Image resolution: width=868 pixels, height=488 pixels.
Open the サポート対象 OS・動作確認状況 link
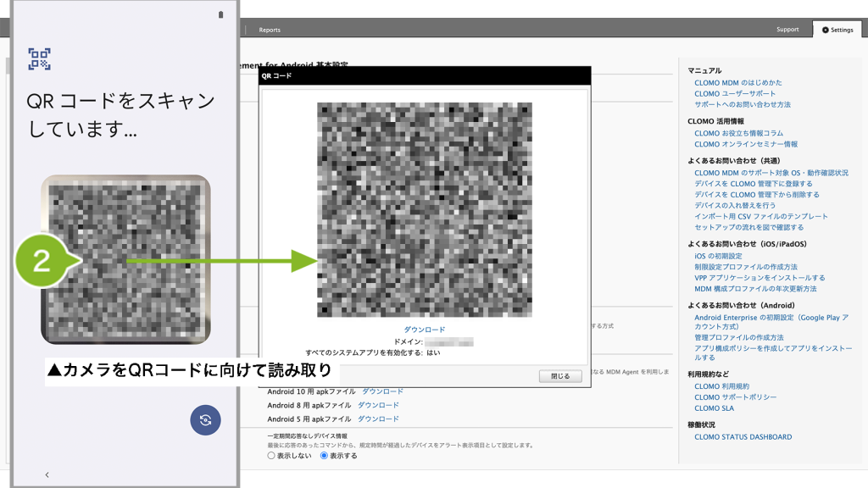771,173
